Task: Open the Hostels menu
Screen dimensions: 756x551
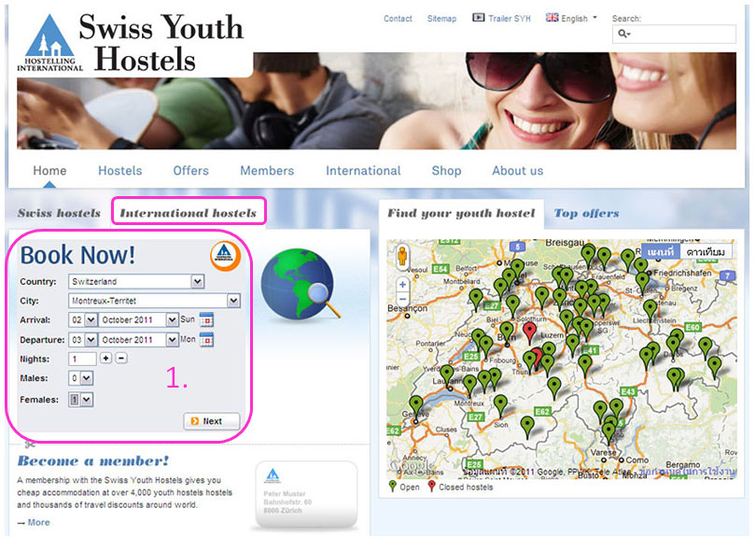Action: (x=120, y=171)
